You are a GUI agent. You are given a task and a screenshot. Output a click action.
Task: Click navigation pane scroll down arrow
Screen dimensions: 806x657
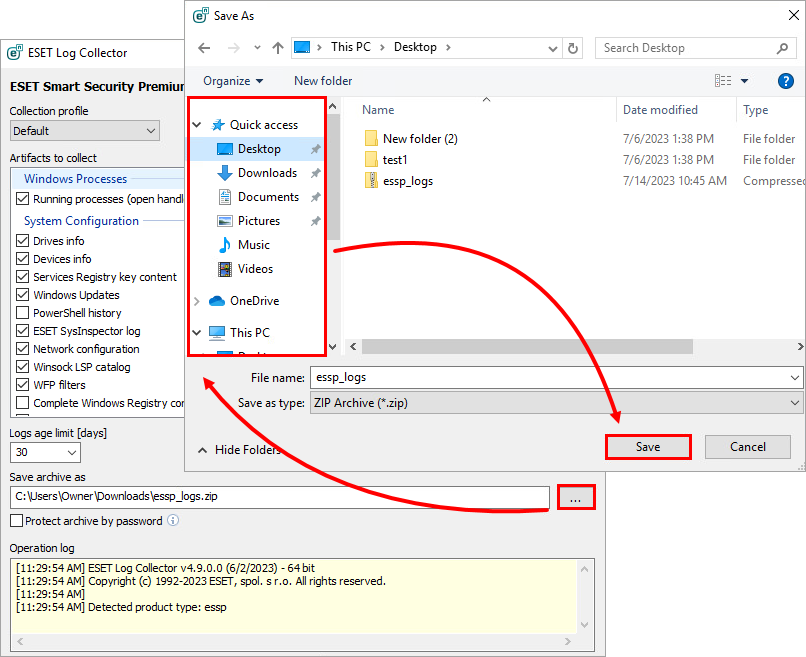333,347
